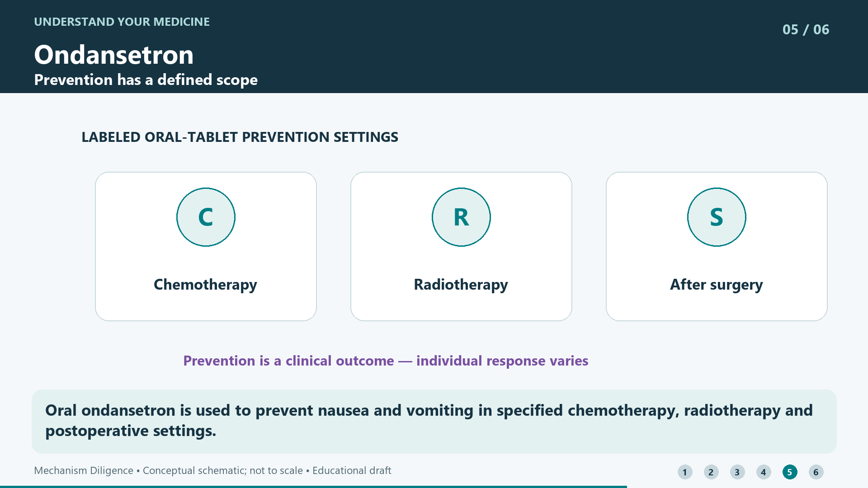Click purple note 'Prevention is a clinical outcome'
This screenshot has width=868, height=488.
[288, 361]
